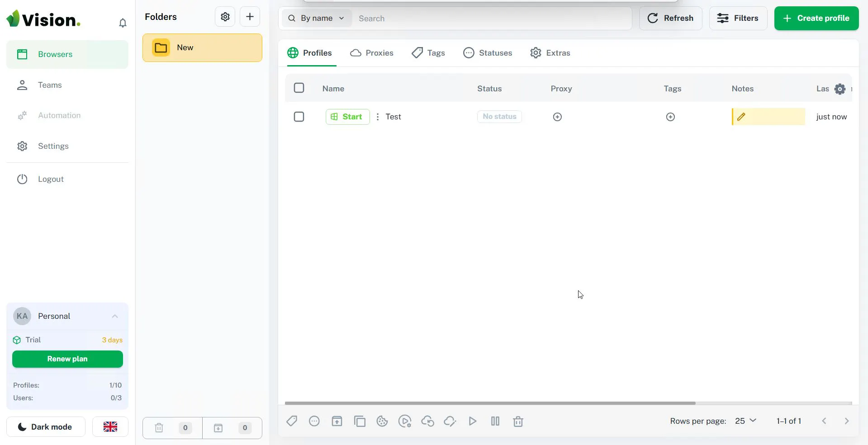
Task: Click into the Search field
Action: click(493, 19)
